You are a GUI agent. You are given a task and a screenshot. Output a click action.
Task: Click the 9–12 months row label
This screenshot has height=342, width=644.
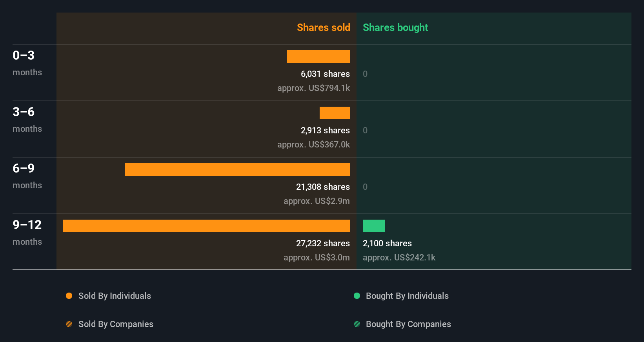click(x=27, y=233)
